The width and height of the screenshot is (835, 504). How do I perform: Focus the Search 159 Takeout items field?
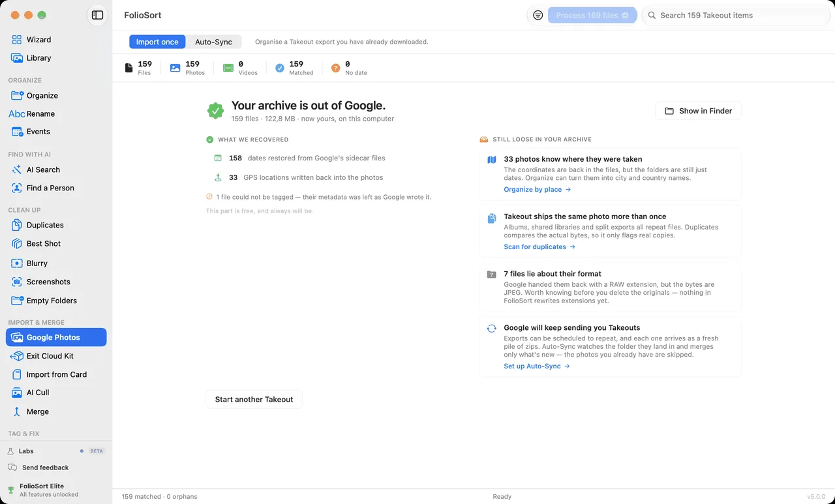pos(735,15)
